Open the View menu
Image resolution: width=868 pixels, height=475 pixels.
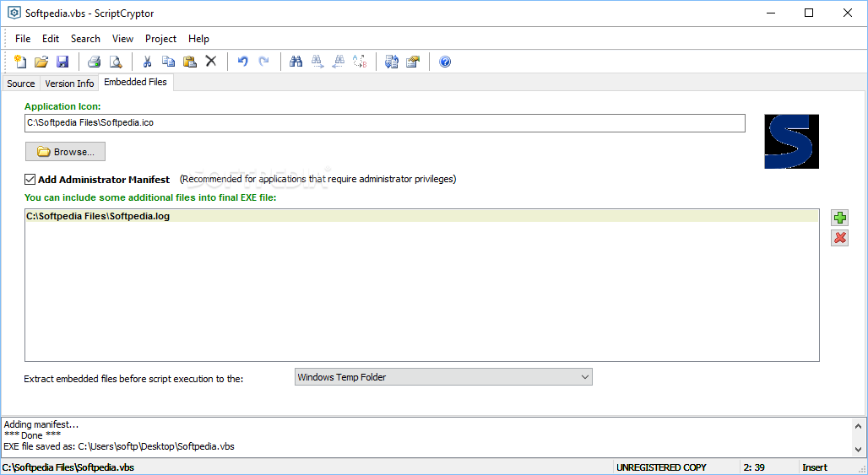pyautogui.click(x=122, y=39)
